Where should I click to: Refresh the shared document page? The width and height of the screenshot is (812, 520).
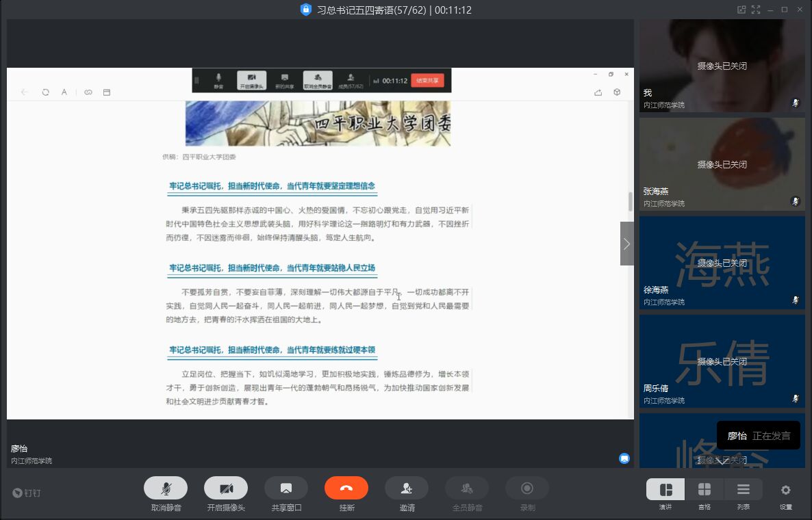click(x=46, y=92)
